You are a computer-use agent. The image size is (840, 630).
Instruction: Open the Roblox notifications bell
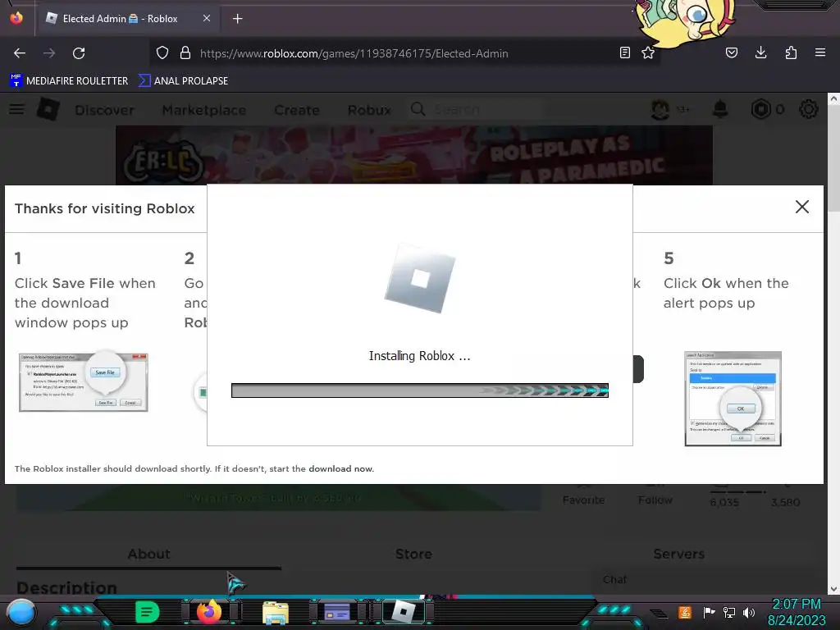click(720, 109)
